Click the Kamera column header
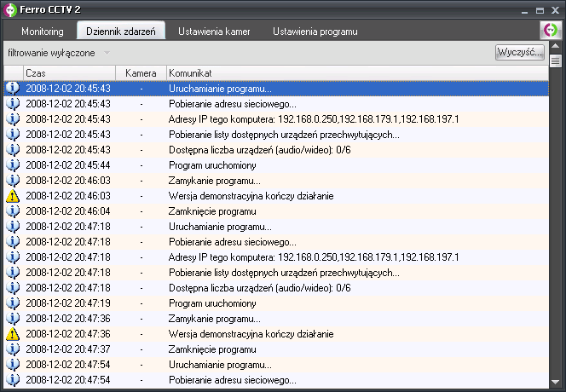 pos(141,73)
